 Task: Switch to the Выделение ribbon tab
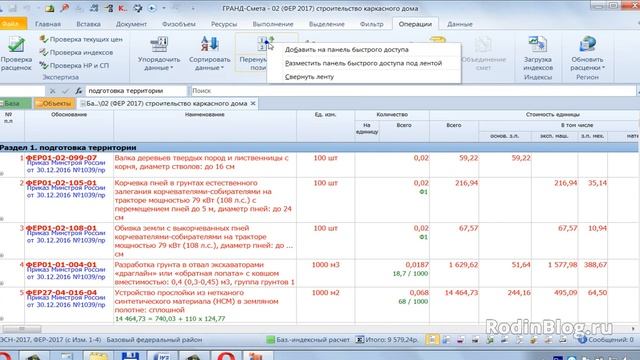click(327, 24)
